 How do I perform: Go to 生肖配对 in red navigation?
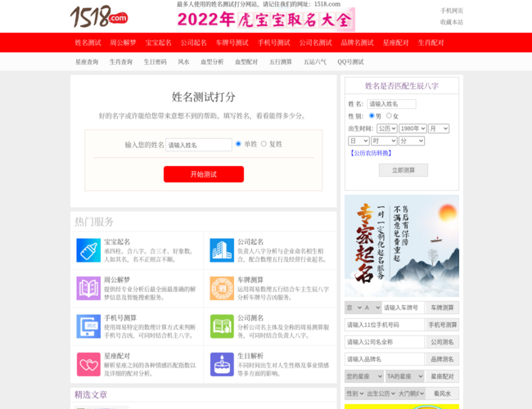point(431,43)
